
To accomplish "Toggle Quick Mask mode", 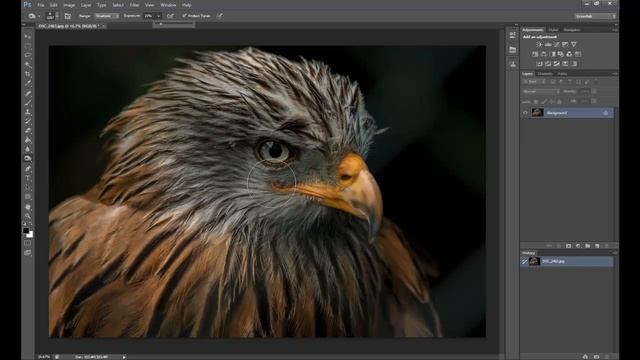I will (27, 243).
